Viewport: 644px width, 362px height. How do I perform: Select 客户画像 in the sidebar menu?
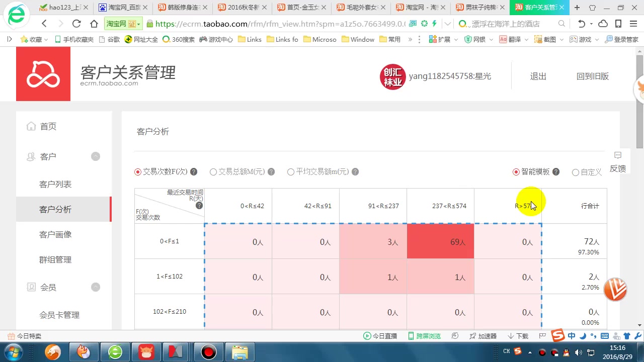(x=55, y=234)
